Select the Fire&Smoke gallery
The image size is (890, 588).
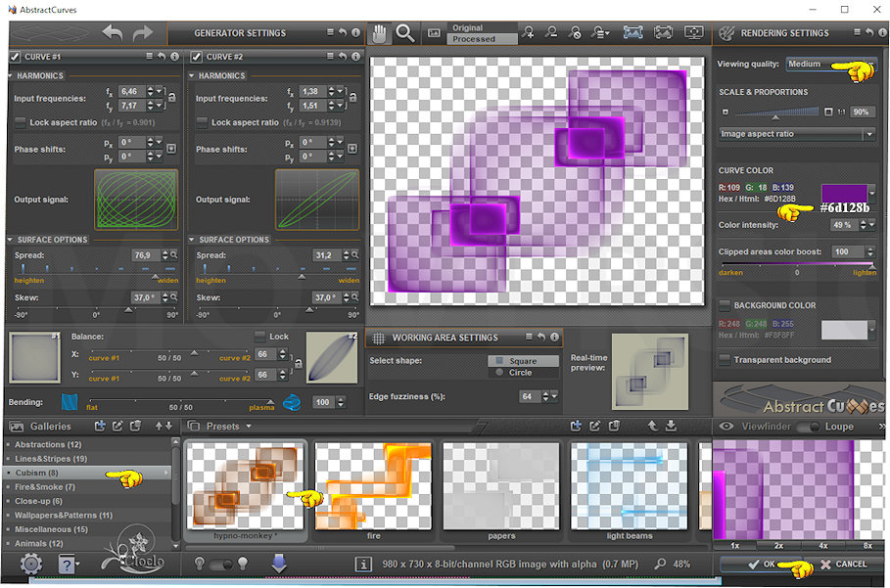[x=46, y=486]
